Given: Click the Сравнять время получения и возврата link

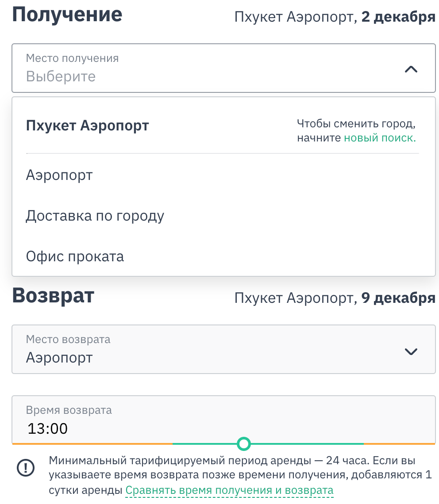Looking at the screenshot, I should (x=229, y=490).
